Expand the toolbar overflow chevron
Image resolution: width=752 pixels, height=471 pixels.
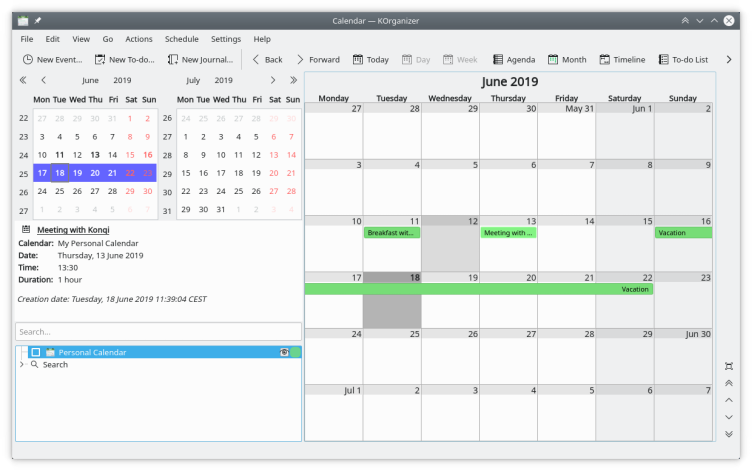[x=728, y=60]
